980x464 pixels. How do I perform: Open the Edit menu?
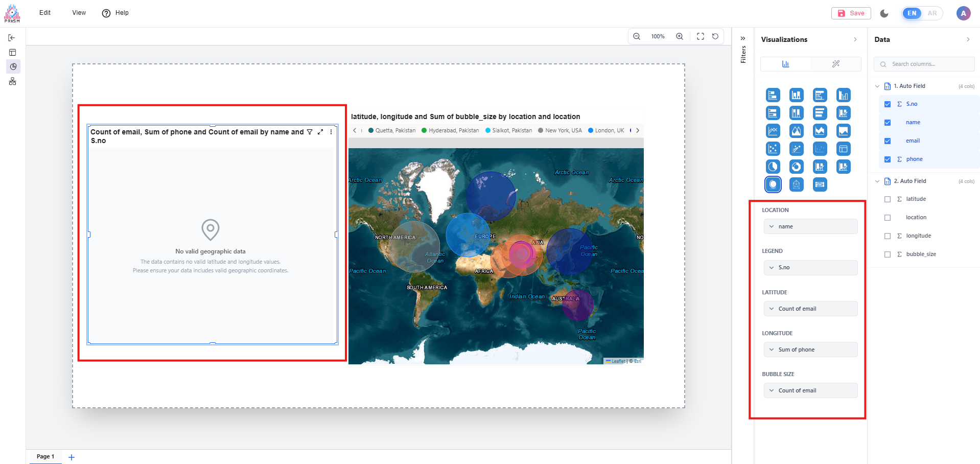coord(45,13)
